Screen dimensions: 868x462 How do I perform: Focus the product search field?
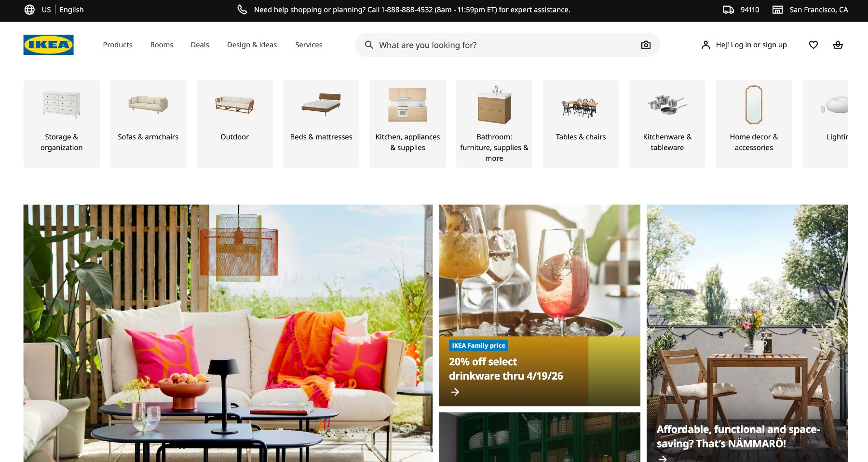pos(502,45)
